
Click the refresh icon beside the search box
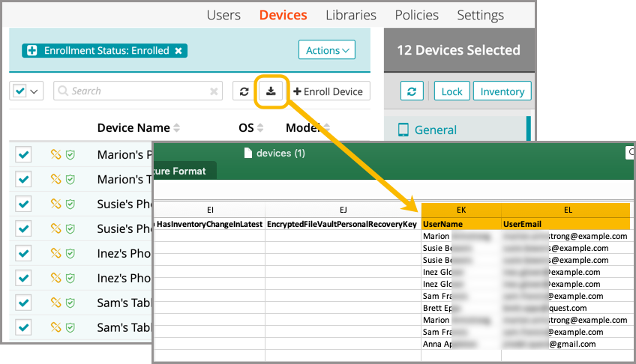(x=244, y=91)
